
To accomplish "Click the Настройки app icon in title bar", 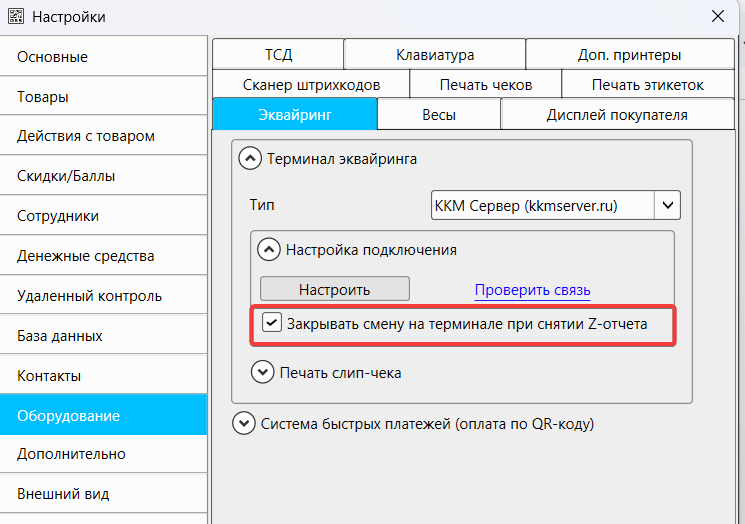I will tap(16, 16).
